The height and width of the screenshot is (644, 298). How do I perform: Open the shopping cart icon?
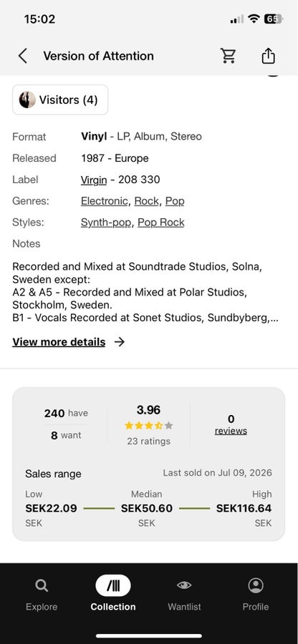[228, 55]
